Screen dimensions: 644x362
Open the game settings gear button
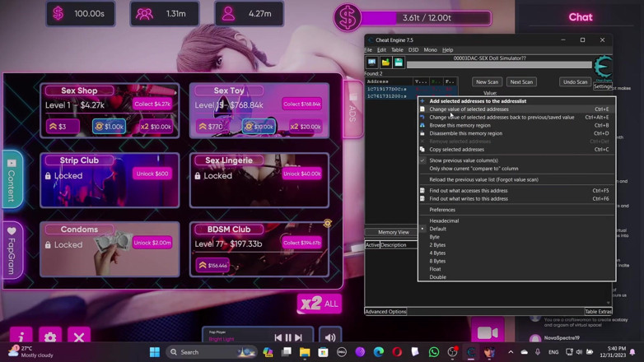coord(50,336)
